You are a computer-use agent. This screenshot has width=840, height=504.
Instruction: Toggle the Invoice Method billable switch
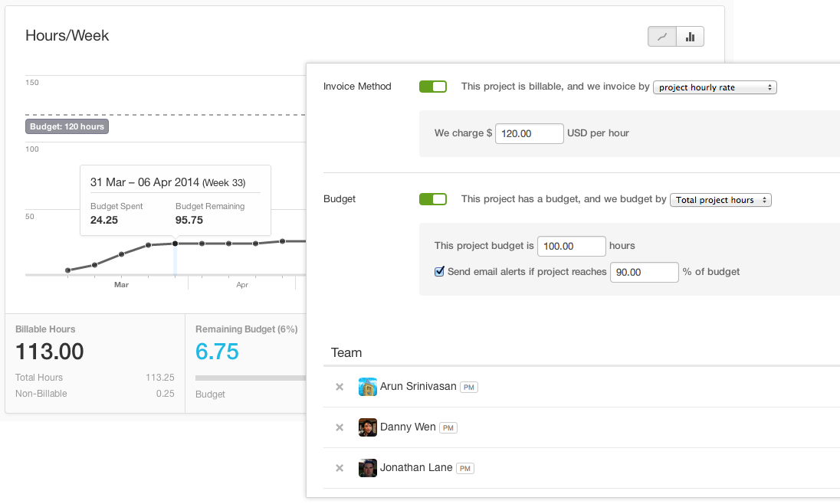tap(433, 87)
